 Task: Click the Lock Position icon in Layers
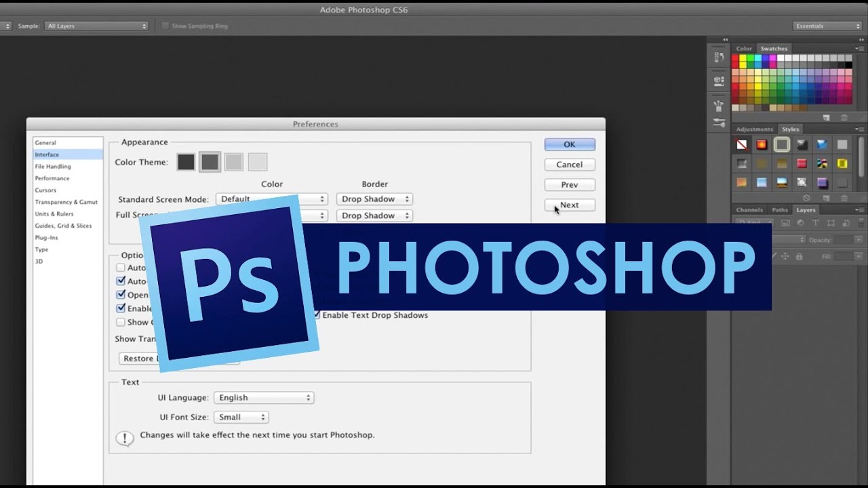pos(786,256)
